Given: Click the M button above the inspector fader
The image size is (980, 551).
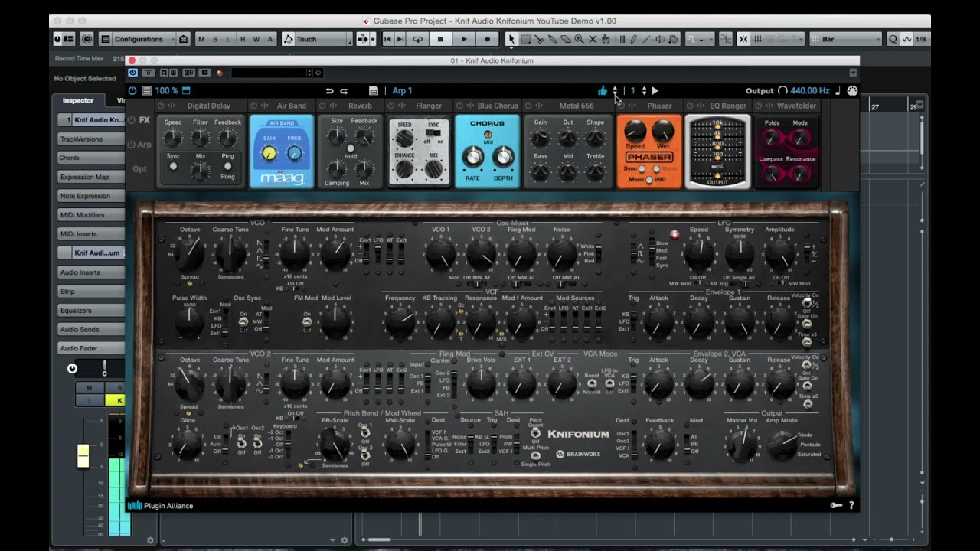Looking at the screenshot, I should (90, 388).
